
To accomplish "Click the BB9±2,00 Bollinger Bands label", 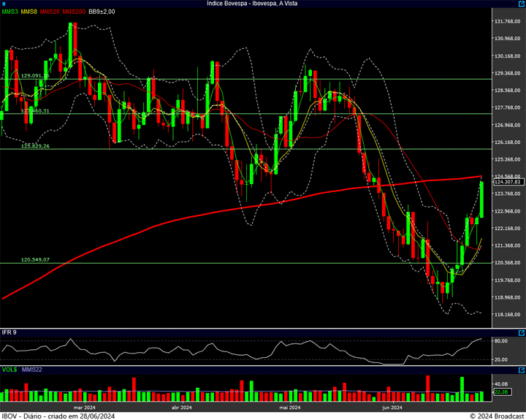I will (103, 12).
